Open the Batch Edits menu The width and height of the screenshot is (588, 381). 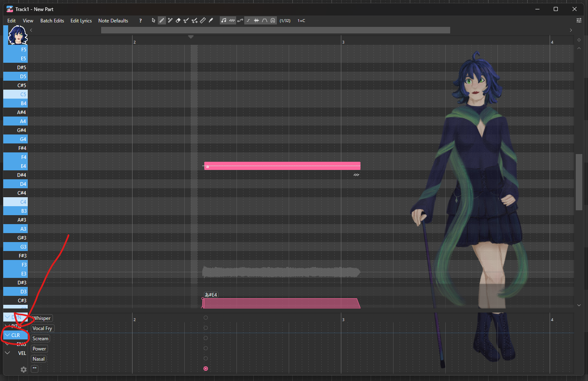click(52, 20)
